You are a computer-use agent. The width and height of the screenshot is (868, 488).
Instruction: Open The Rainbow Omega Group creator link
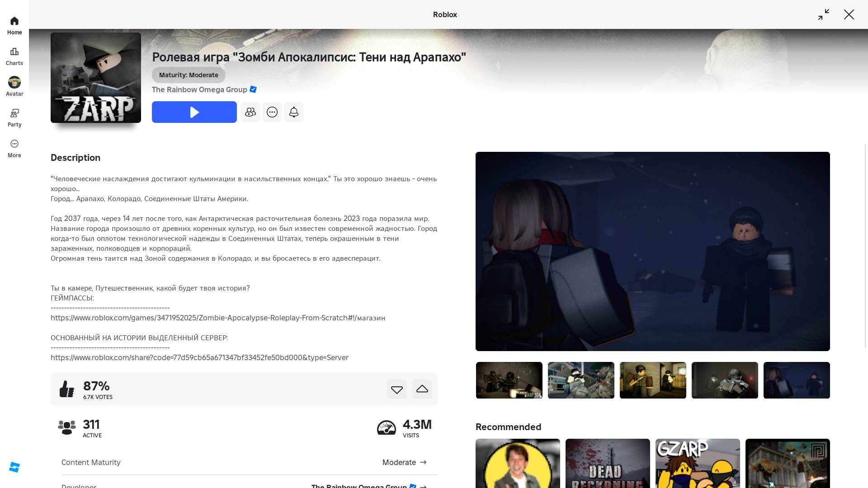pos(199,89)
